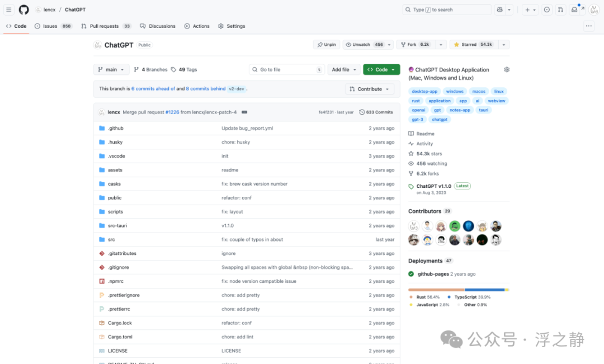This screenshot has height=364, width=604.
Task: Open pull request #1226 link
Action: pyautogui.click(x=172, y=112)
